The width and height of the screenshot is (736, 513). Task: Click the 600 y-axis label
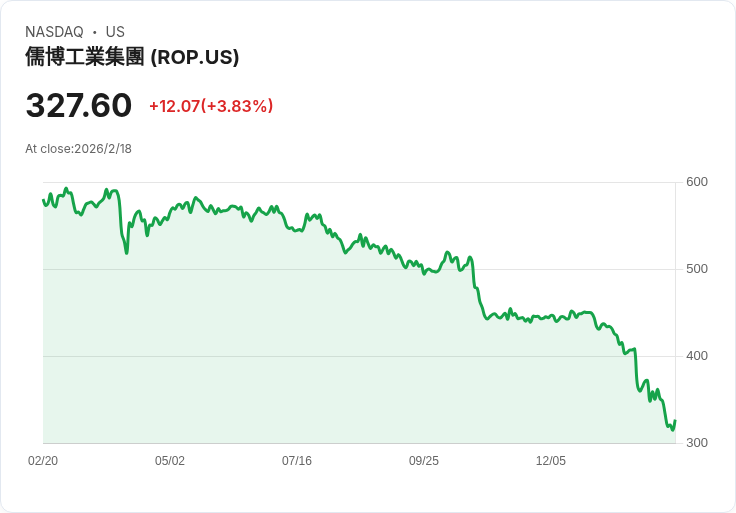click(x=696, y=182)
